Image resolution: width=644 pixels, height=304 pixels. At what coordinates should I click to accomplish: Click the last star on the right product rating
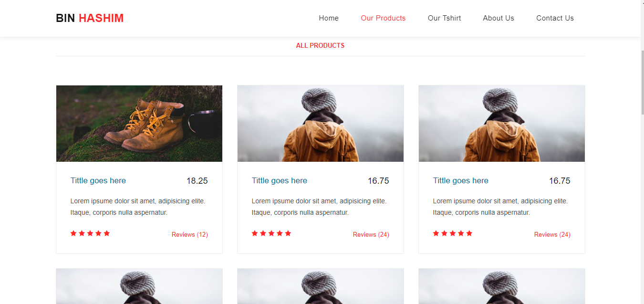click(x=469, y=233)
